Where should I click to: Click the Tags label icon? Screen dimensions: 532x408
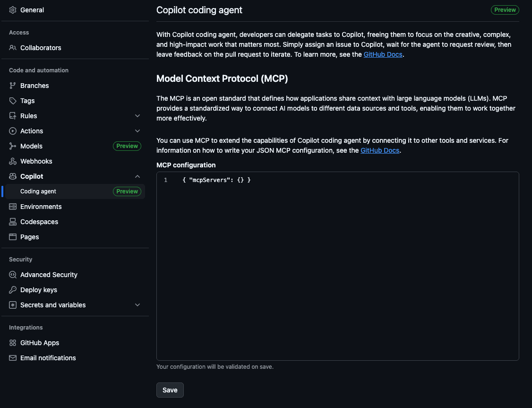[x=13, y=101]
